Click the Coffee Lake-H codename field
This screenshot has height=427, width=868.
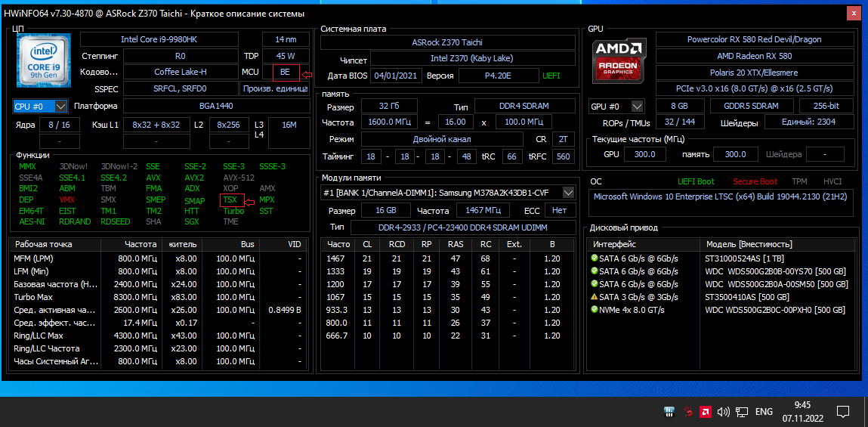point(181,72)
